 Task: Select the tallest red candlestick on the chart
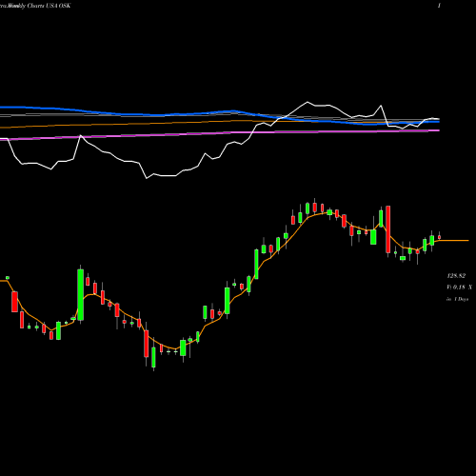(387, 229)
